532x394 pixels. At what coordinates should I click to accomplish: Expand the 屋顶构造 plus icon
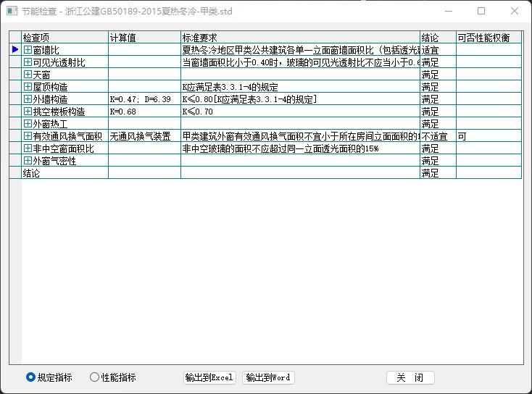(28, 87)
